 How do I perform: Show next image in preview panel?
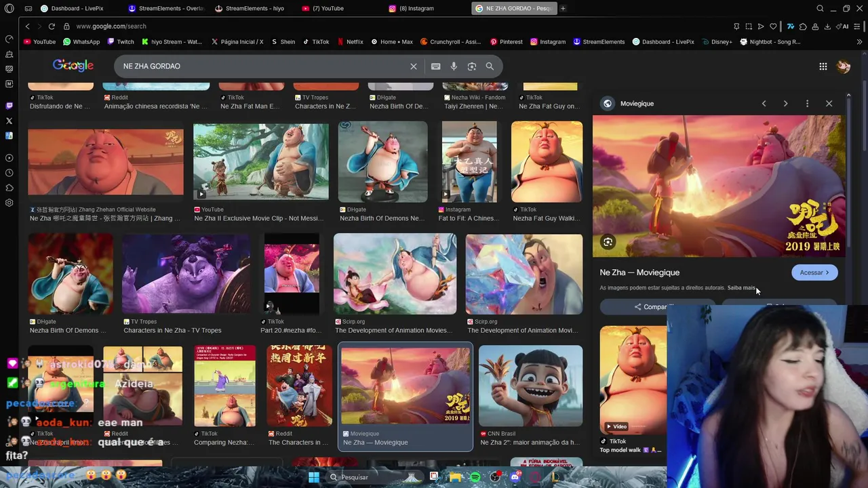(x=785, y=104)
